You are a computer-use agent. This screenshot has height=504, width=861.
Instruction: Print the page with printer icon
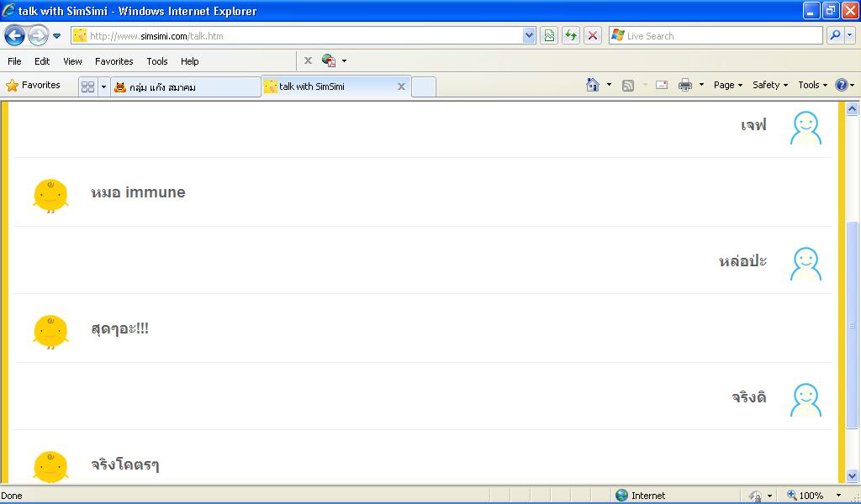[x=685, y=85]
